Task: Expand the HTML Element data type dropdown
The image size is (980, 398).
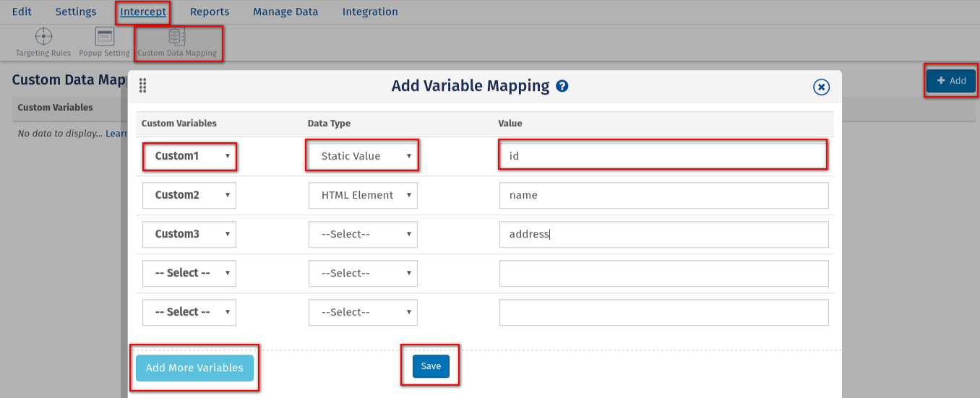Action: pos(363,195)
